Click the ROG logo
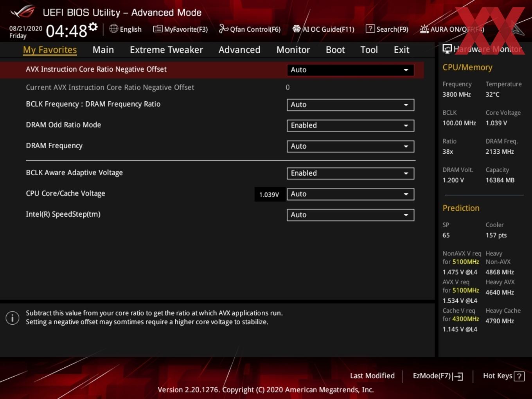Viewport: 532px width, 399px height. coord(23,12)
